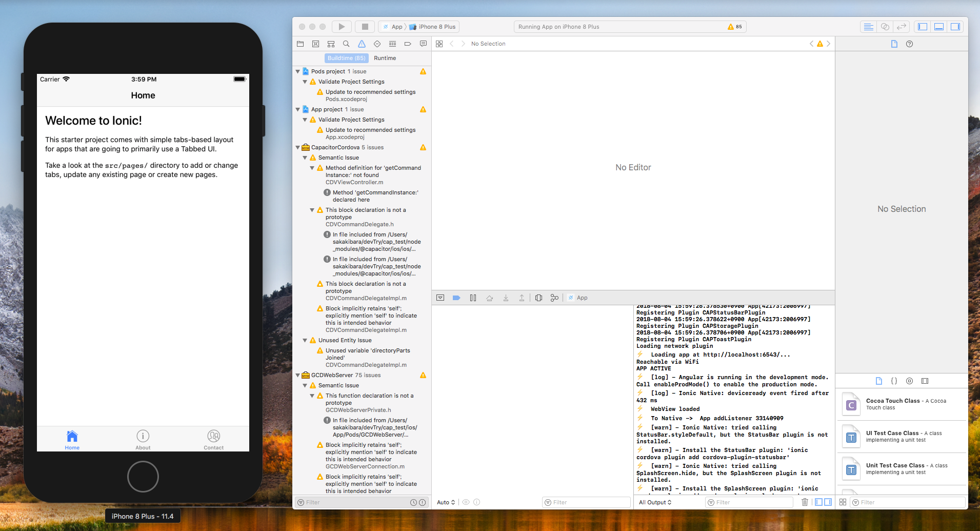Hide the left navigator panel

coord(922,26)
